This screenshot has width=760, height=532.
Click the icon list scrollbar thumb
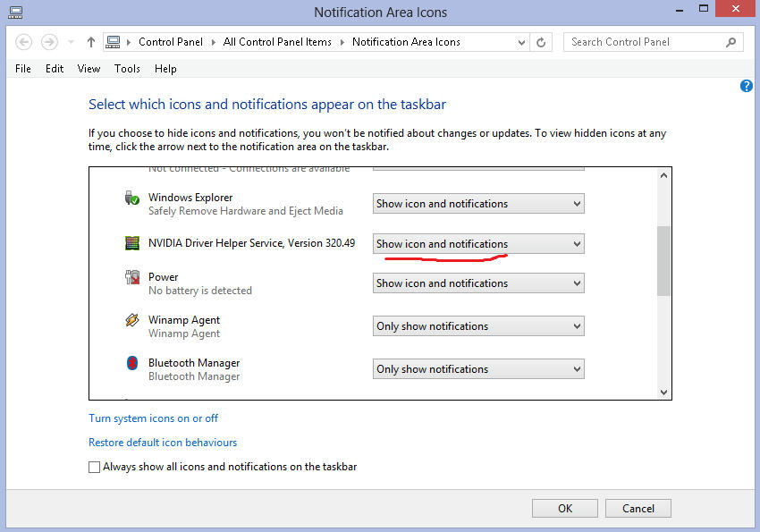pos(663,260)
